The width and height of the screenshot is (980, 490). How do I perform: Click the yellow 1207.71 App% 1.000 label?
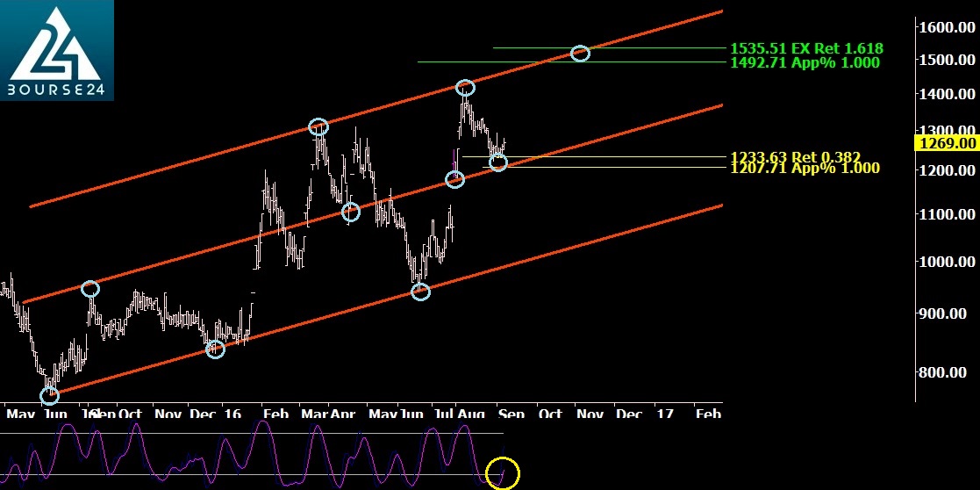coord(804,168)
